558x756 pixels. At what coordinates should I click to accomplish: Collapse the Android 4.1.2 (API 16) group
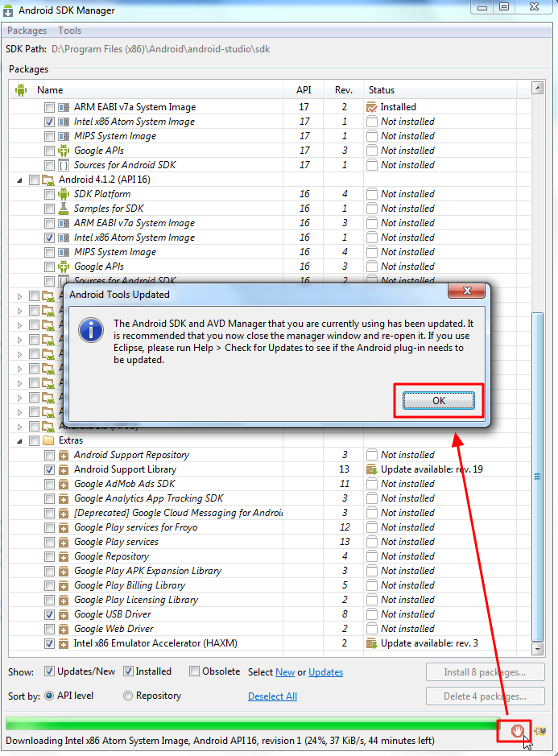click(x=19, y=180)
